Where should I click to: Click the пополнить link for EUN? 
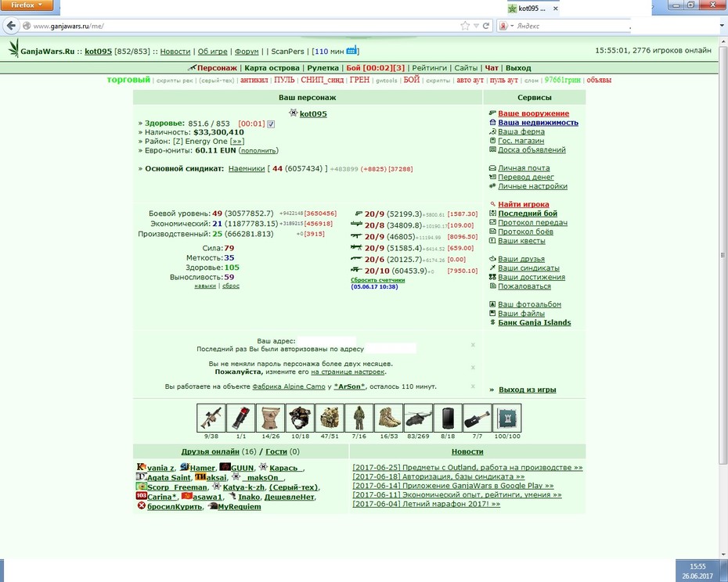258,151
